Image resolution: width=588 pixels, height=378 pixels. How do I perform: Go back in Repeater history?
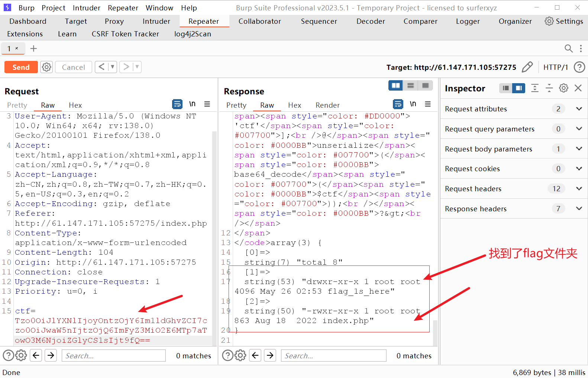(x=101, y=67)
